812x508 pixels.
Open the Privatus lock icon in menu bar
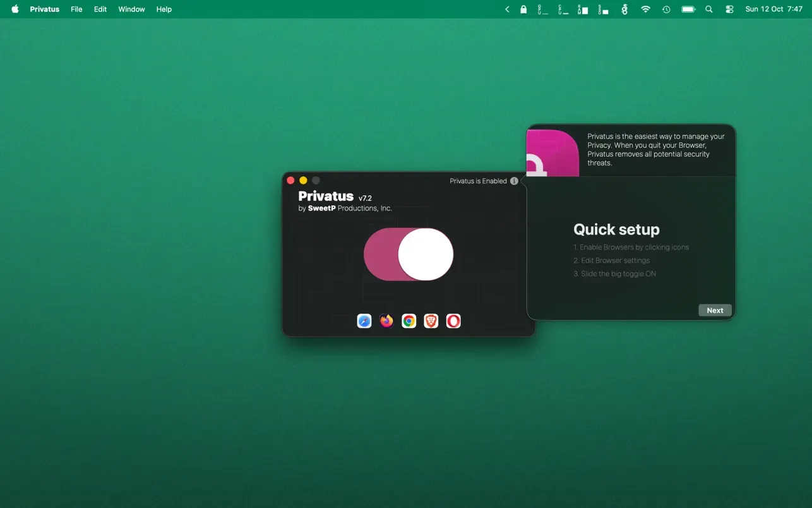[x=523, y=9]
